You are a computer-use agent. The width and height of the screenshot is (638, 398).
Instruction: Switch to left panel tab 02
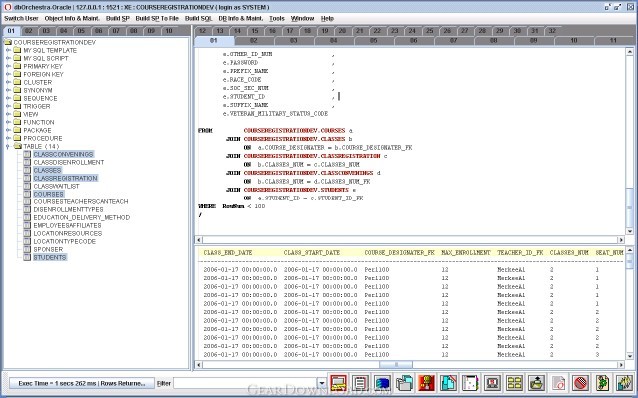pyautogui.click(x=28, y=31)
